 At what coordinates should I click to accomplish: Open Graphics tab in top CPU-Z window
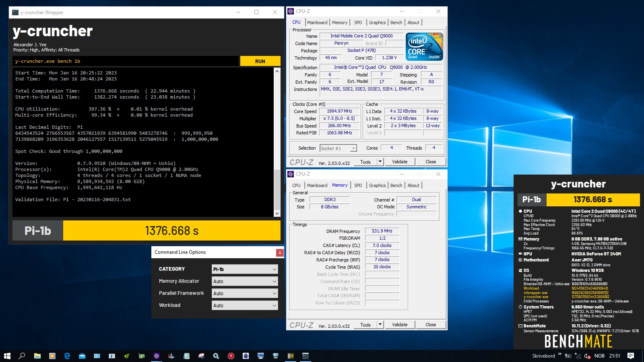point(378,23)
